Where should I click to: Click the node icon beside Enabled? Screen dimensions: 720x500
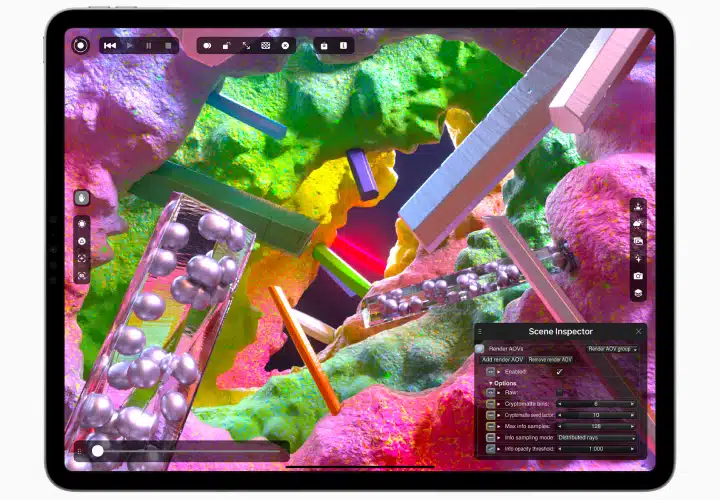491,371
